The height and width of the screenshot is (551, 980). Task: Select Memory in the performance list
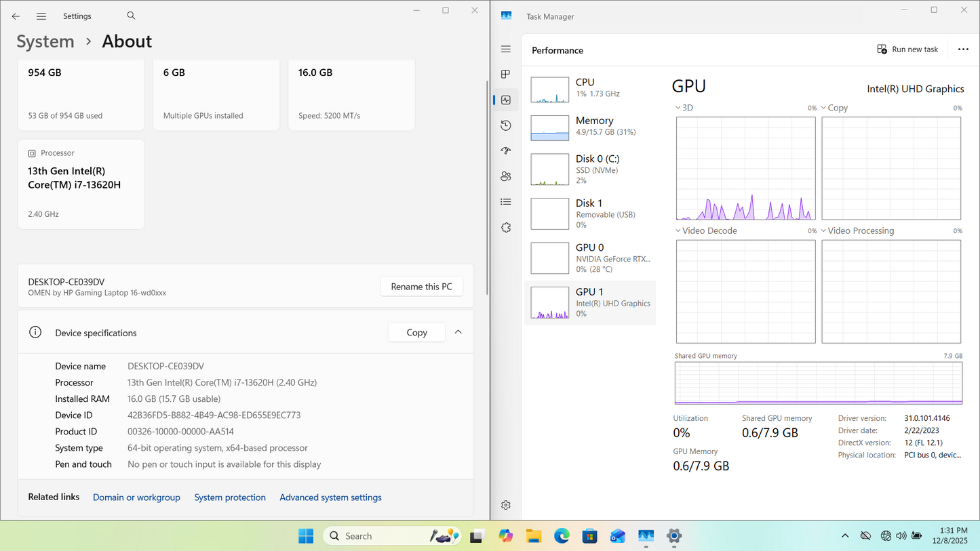589,127
